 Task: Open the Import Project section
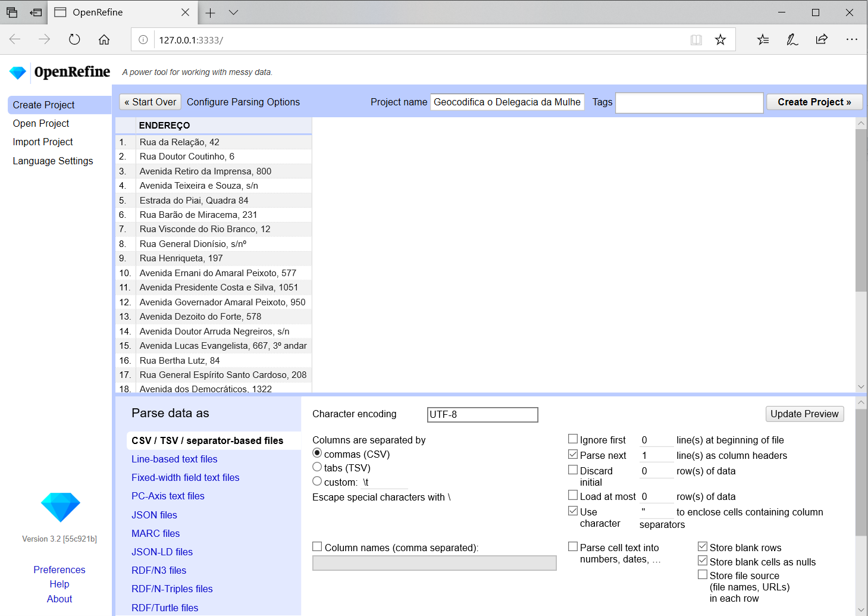pyautogui.click(x=43, y=142)
